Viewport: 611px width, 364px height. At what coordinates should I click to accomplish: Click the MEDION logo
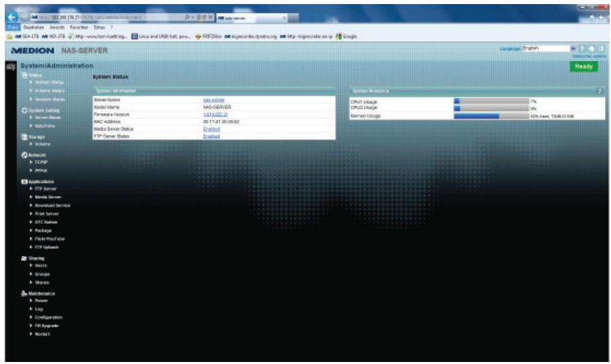tap(33, 51)
